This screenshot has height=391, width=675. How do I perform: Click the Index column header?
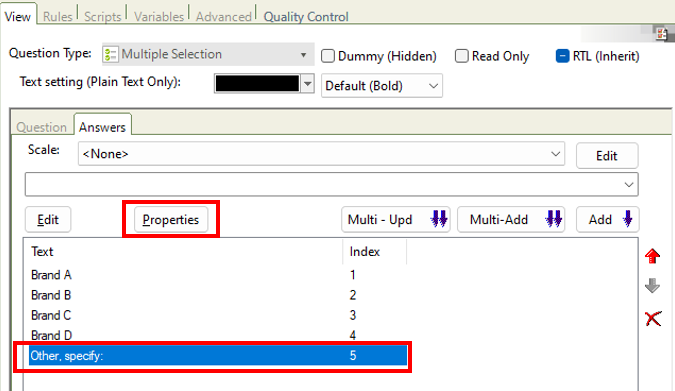point(375,251)
